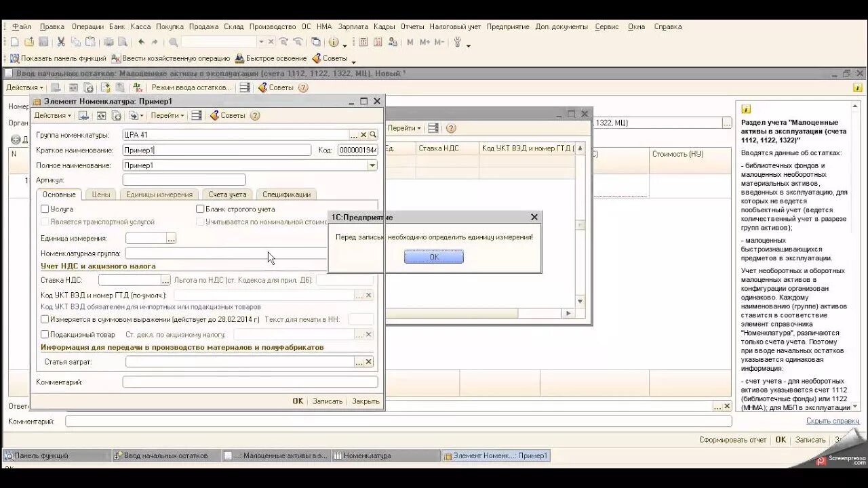Screen dimensions: 868x488
Task: Click the vertical scrollbar of Номенклатура list
Action: tap(580, 224)
